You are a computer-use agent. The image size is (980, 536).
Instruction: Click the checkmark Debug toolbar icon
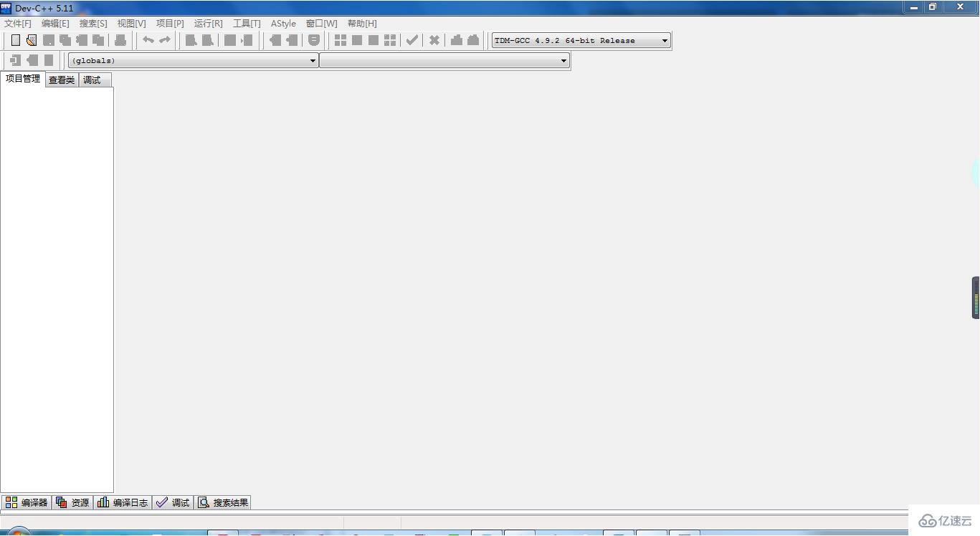(412, 40)
